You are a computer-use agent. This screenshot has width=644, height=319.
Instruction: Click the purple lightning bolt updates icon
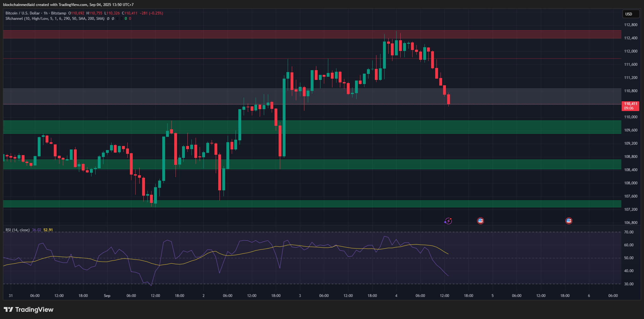pos(448,221)
